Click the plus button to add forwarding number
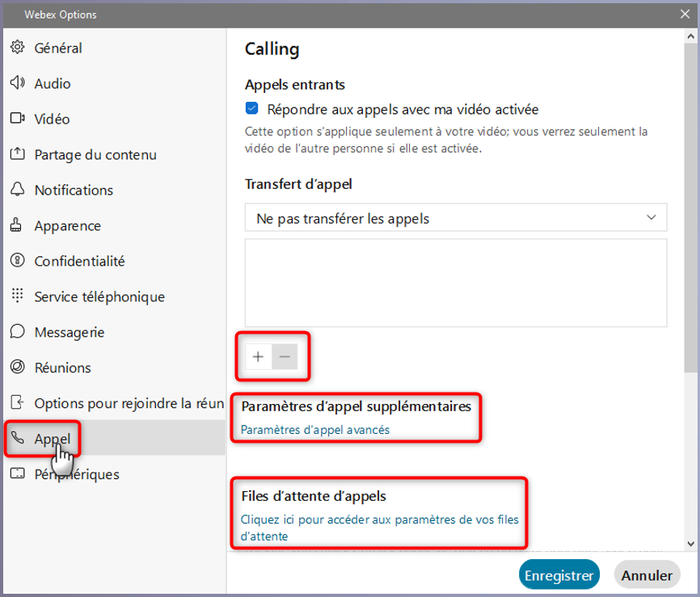The width and height of the screenshot is (700, 597). pos(258,357)
